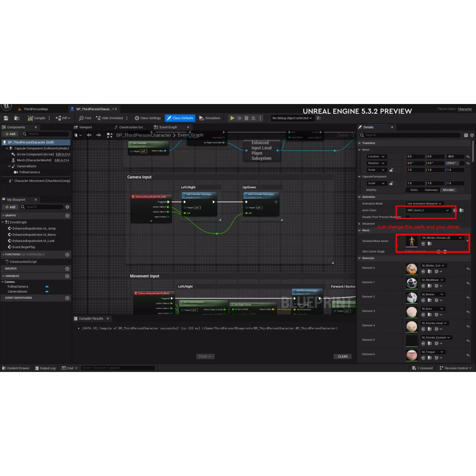Click Add in the Components panel

pyautogui.click(x=10, y=134)
